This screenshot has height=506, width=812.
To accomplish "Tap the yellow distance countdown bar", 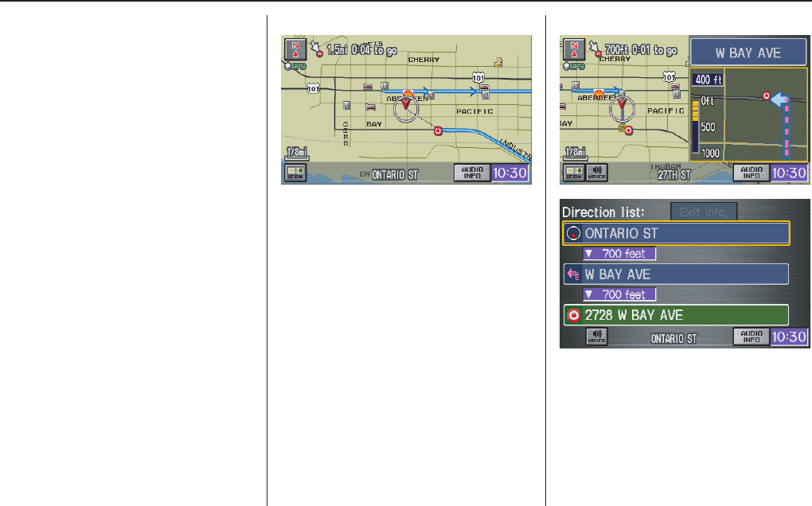I will (x=696, y=111).
